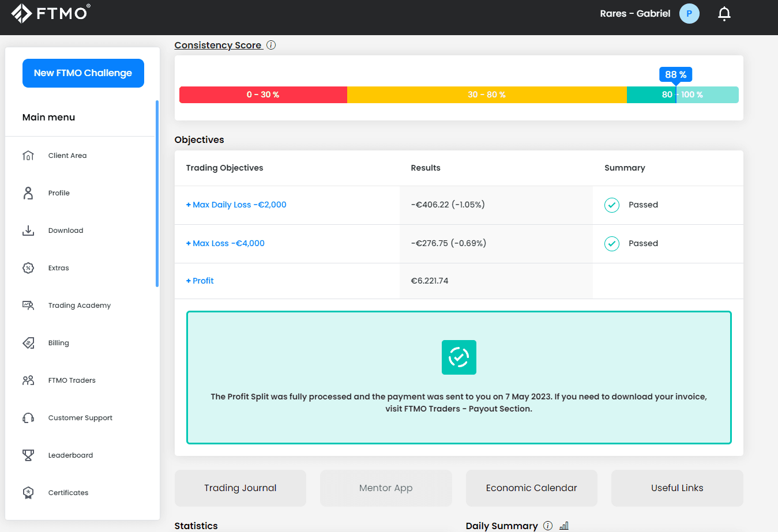This screenshot has height=532, width=778.
Task: Click the Mentor App button
Action: [386, 488]
